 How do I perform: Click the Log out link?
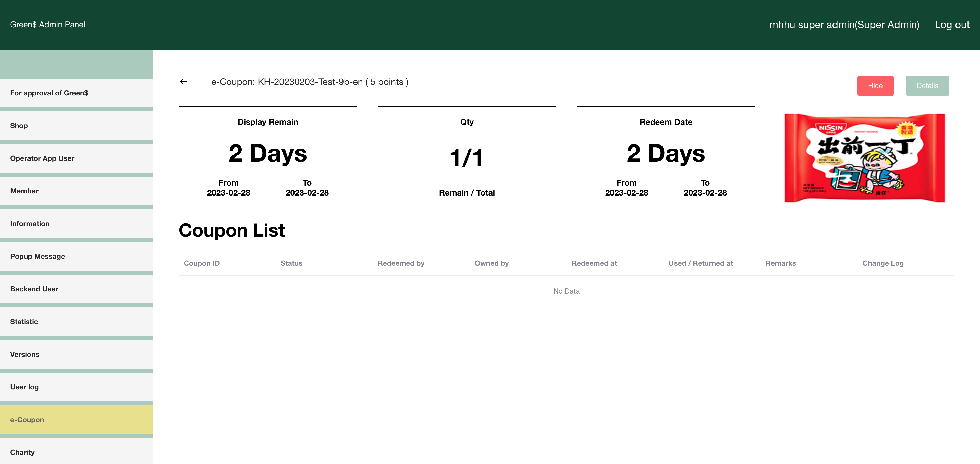pyautogui.click(x=952, y=25)
